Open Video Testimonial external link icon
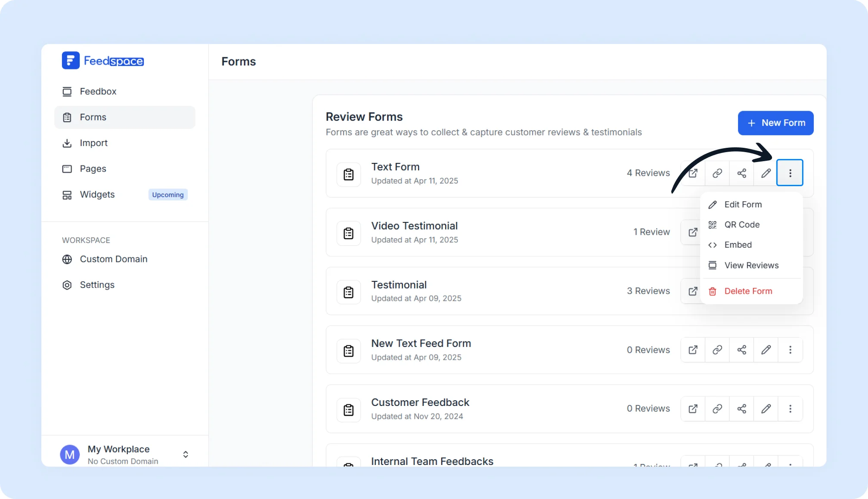Screen dimensions: 868x499 (693, 232)
